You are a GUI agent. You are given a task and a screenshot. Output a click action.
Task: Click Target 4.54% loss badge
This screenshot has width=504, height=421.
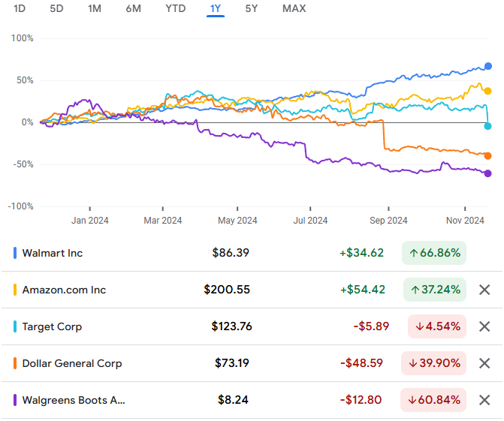[x=437, y=326]
